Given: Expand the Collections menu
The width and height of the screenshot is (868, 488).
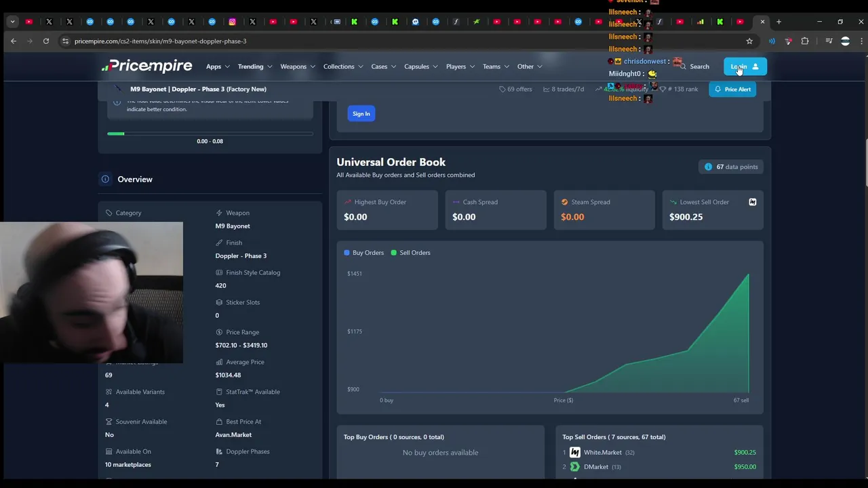Looking at the screenshot, I should 343,66.
